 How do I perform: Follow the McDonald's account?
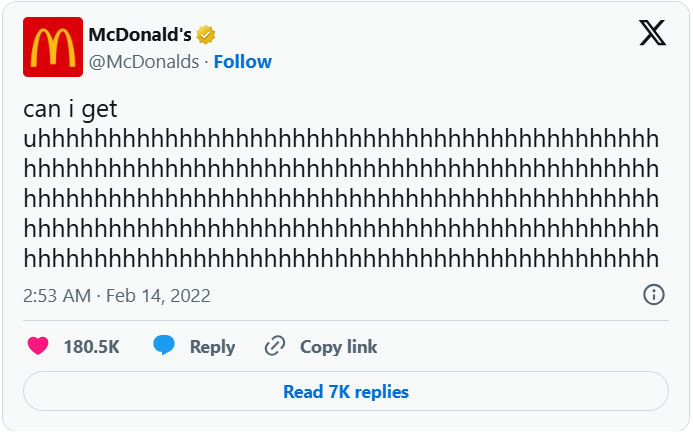tap(243, 62)
